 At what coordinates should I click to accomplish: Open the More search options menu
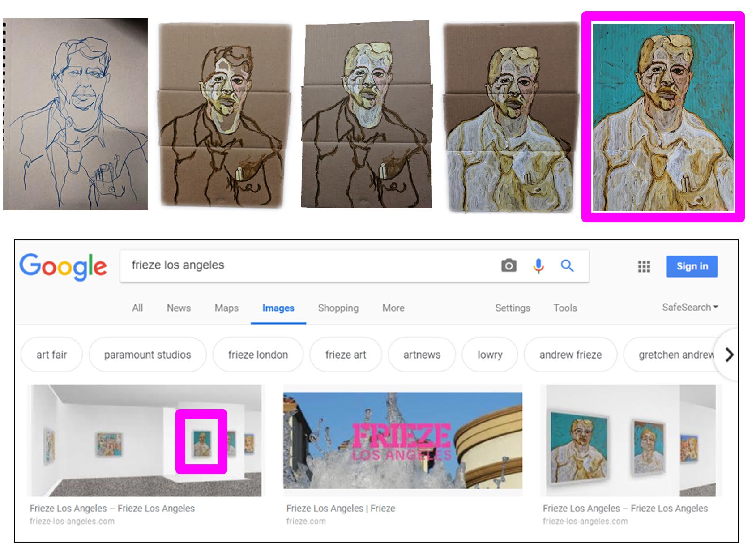393,308
